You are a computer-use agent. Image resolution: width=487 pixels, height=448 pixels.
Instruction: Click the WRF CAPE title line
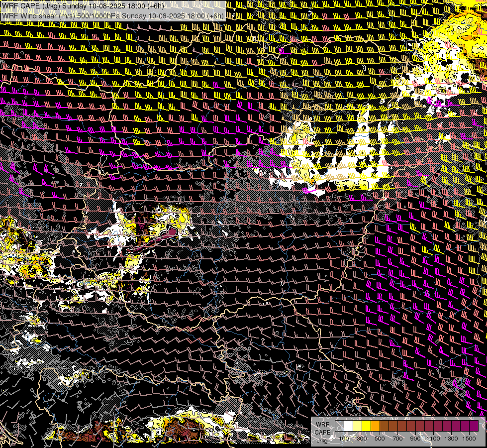83,5
